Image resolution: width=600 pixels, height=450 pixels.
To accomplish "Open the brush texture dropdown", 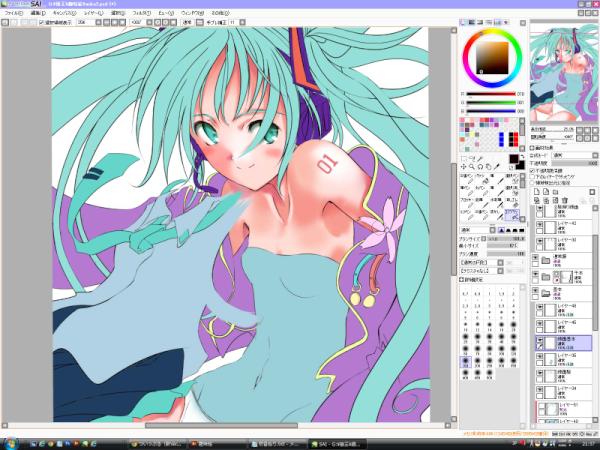I will point(481,271).
